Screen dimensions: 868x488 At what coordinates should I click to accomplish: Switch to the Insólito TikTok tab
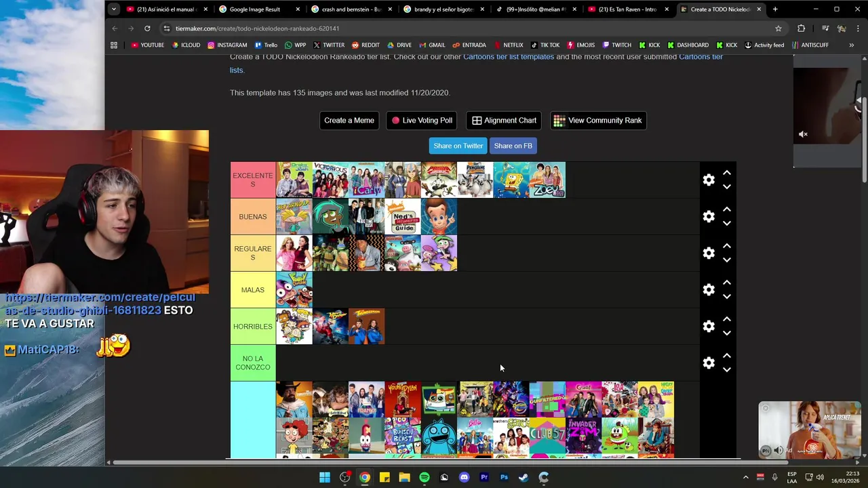click(x=535, y=9)
